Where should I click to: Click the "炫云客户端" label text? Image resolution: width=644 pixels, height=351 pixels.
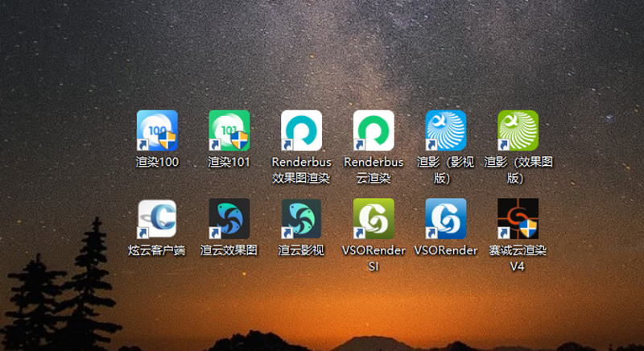pos(157,250)
